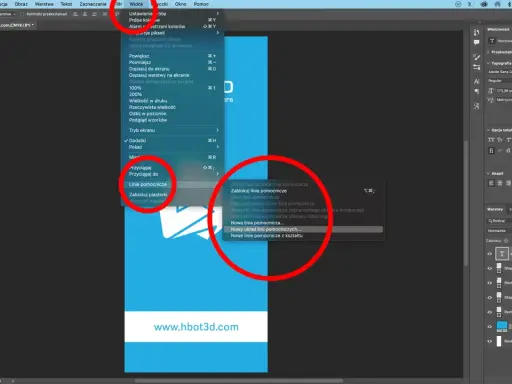
Task: Open the Okno menu
Action: (180, 4)
